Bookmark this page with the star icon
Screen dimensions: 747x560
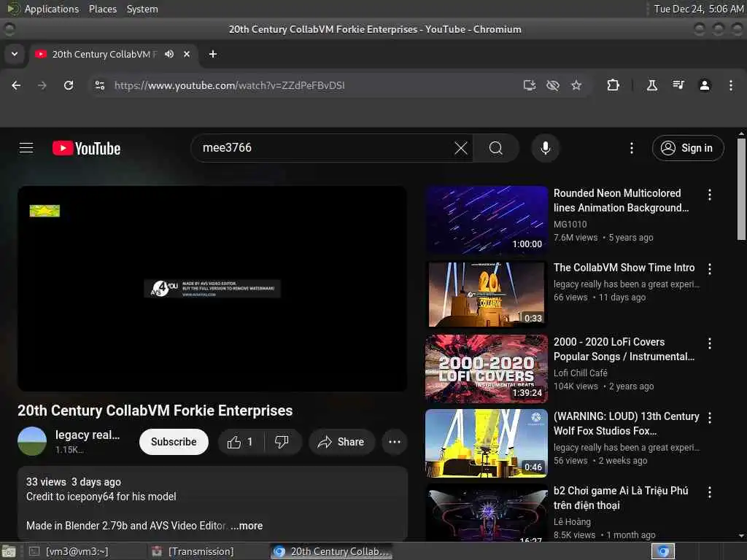click(x=576, y=85)
